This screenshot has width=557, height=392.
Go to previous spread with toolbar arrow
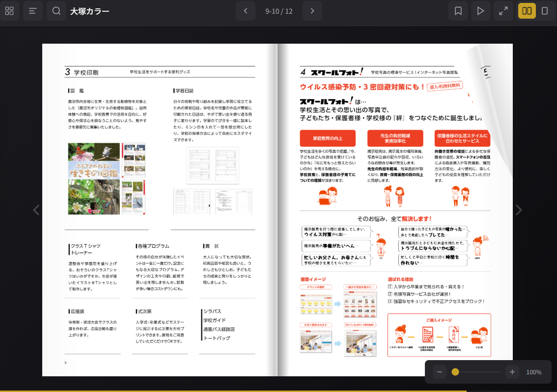click(245, 10)
